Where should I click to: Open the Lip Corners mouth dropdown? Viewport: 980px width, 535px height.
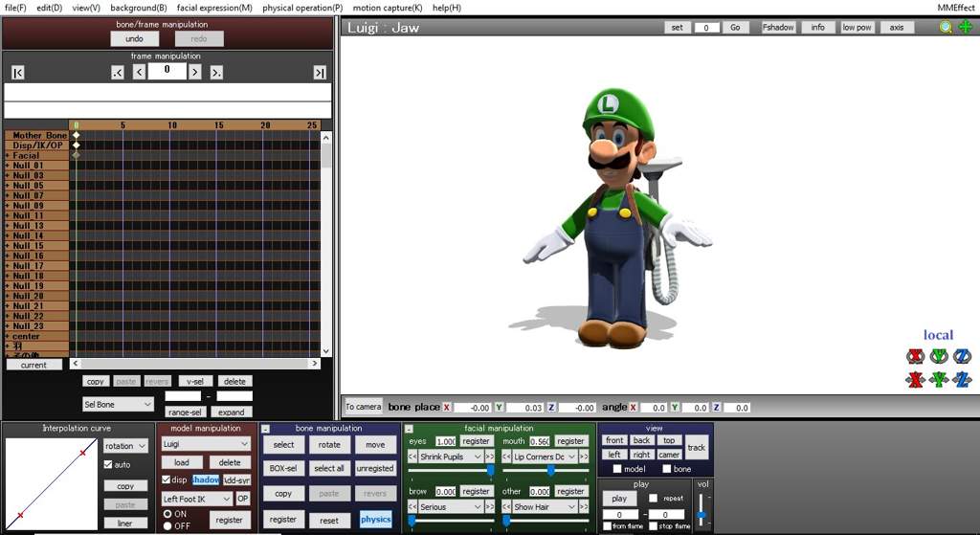pyautogui.click(x=546, y=457)
